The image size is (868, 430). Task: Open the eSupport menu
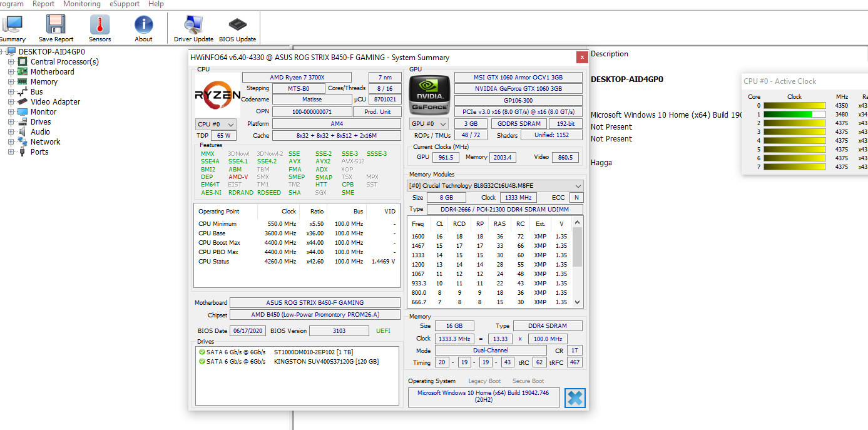click(x=125, y=4)
